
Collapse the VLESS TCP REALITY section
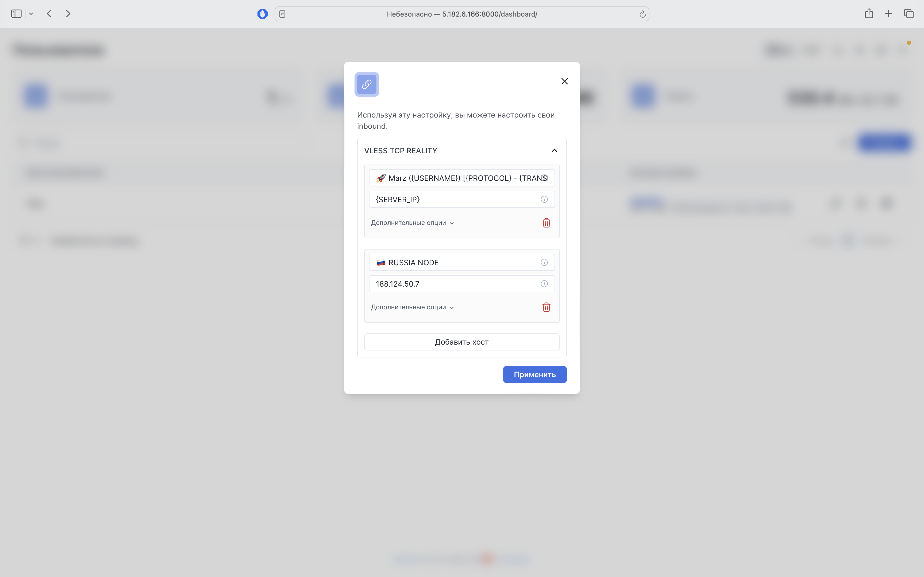[554, 150]
